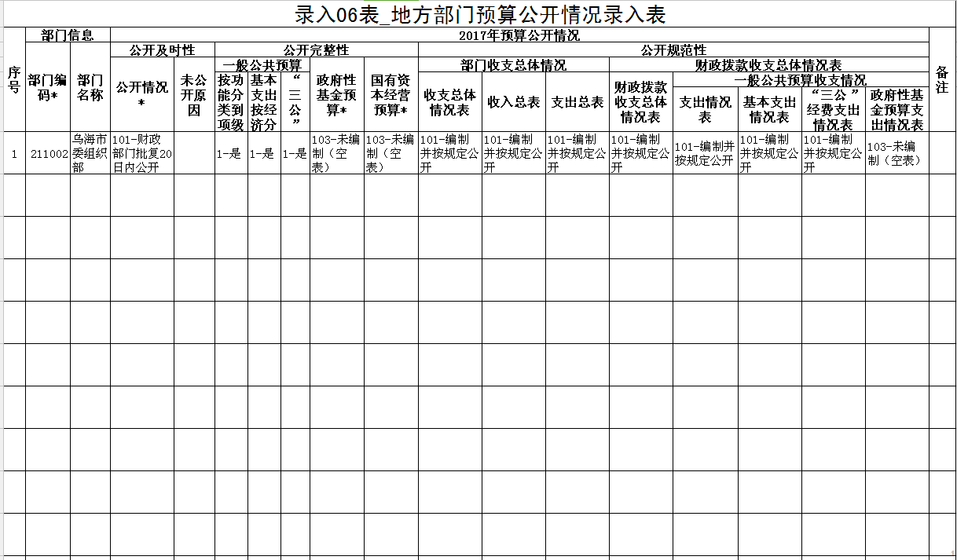This screenshot has height=560, width=957.
Task: Click 103-未编制 cell under 政府性基金预算*
Action: click(x=337, y=153)
